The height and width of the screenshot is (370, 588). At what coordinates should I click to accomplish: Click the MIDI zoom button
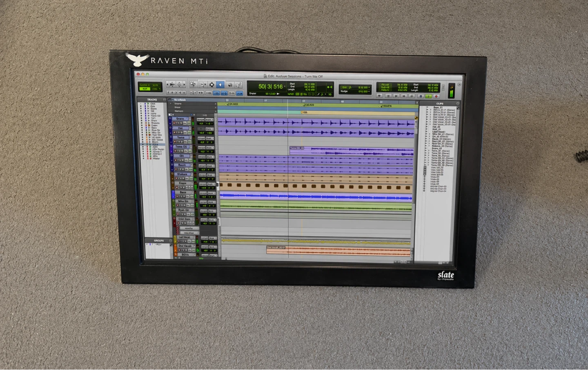pyautogui.click(x=179, y=85)
